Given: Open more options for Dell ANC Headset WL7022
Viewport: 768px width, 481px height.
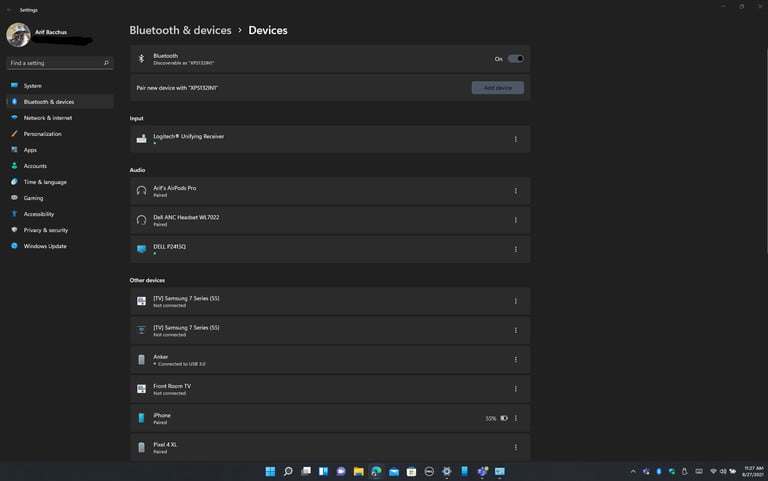Looking at the screenshot, I should pos(516,220).
